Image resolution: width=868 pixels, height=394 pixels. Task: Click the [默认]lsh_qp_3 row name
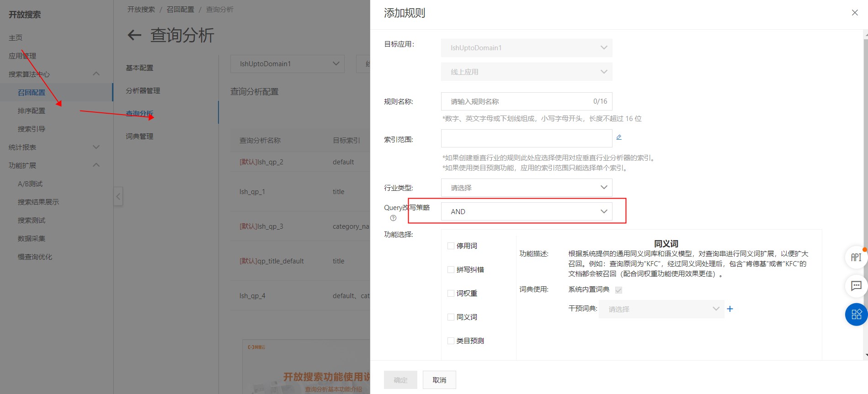click(261, 226)
